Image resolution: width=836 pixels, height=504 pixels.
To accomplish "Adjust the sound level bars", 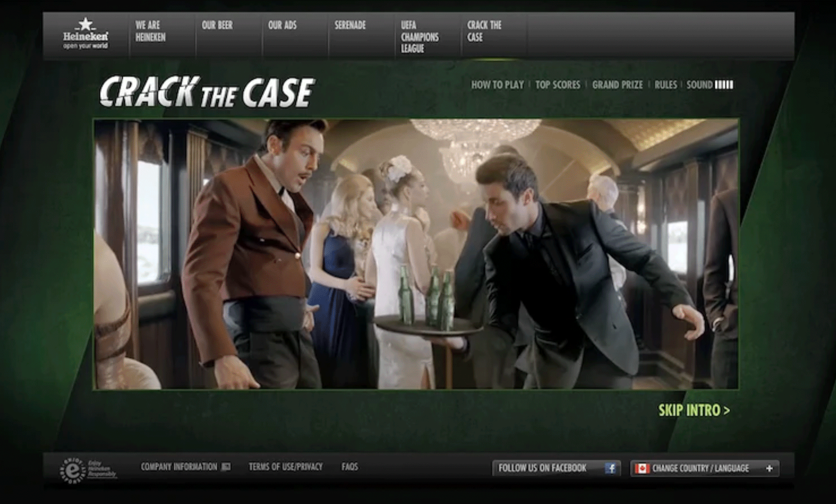I will coord(725,84).
